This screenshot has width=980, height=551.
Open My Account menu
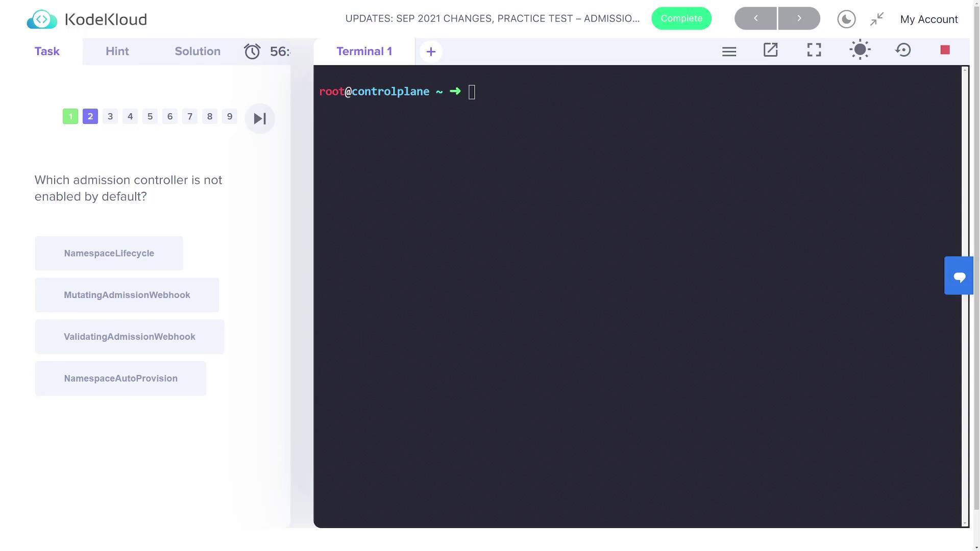click(x=928, y=19)
